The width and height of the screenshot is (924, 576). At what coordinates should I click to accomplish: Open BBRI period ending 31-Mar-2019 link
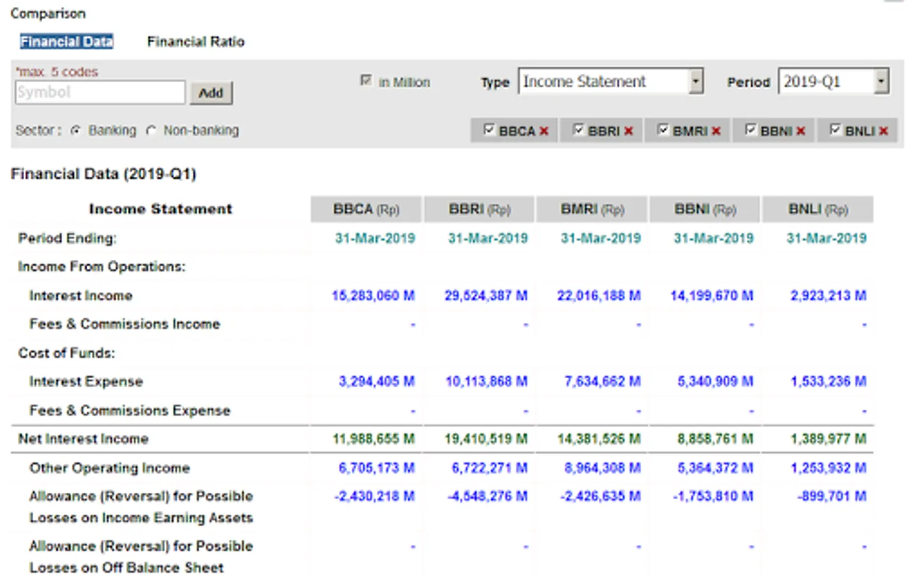click(x=487, y=239)
